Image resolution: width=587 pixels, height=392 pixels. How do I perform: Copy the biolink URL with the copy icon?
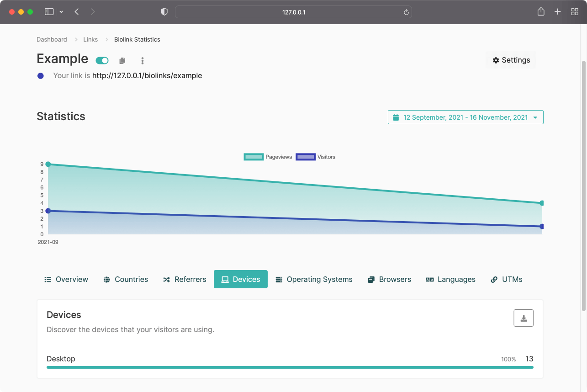click(122, 61)
